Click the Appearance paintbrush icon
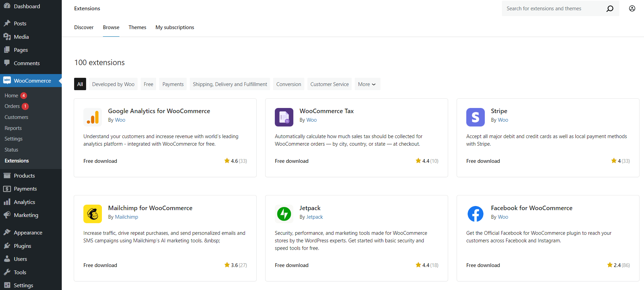The width and height of the screenshot is (644, 290). click(x=7, y=232)
